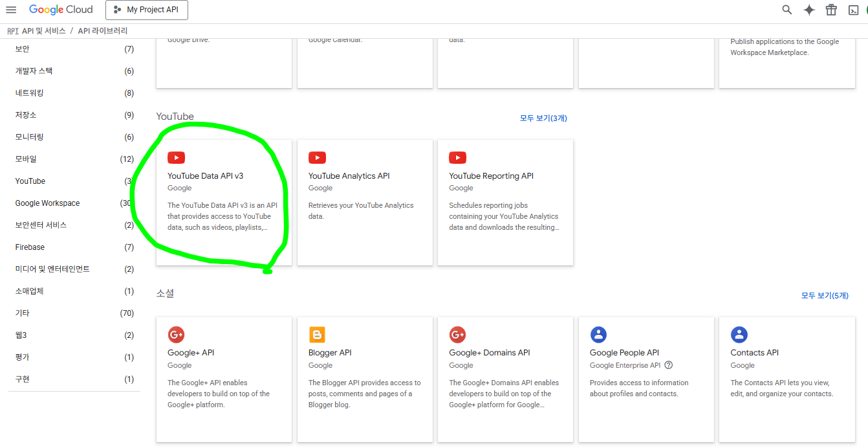This screenshot has height=448, width=868.
Task: Open the hamburger navigation menu
Action: coord(11,10)
